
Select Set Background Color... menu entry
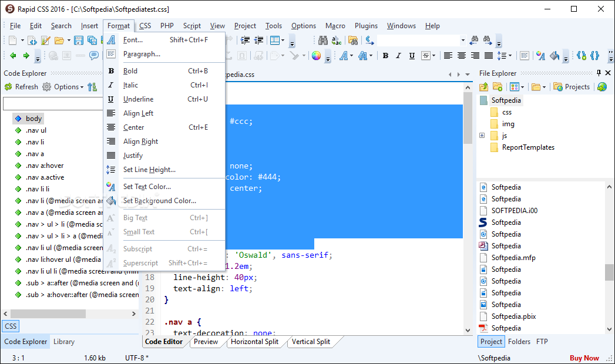point(164,201)
